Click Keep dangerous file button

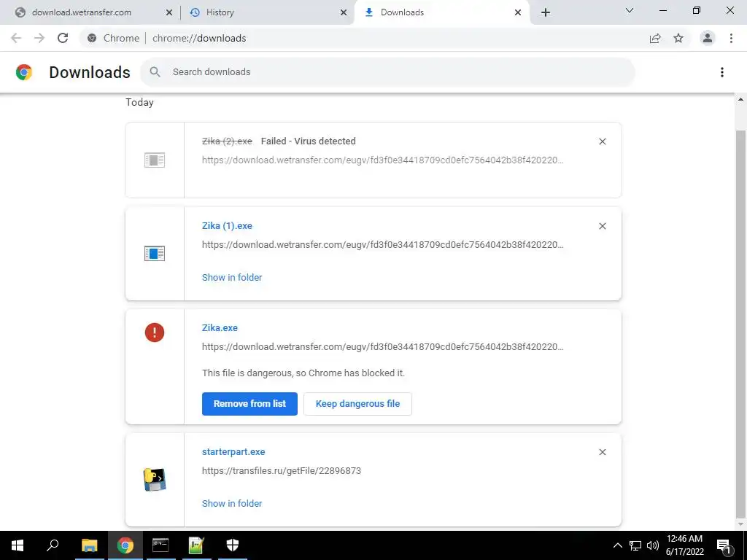point(357,404)
